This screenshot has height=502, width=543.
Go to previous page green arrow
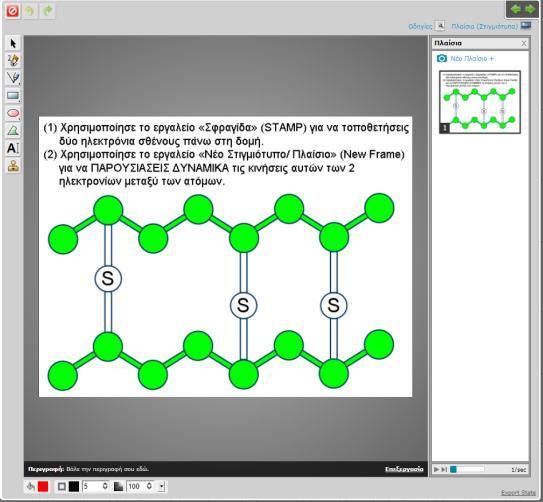[x=516, y=9]
